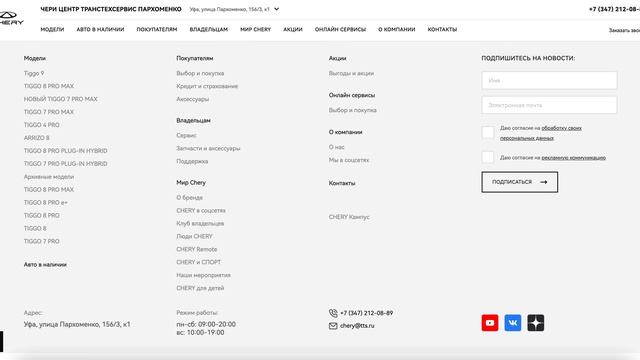Open the CHERY Remote link
This screenshot has width=640, height=360.
pos(197,249)
